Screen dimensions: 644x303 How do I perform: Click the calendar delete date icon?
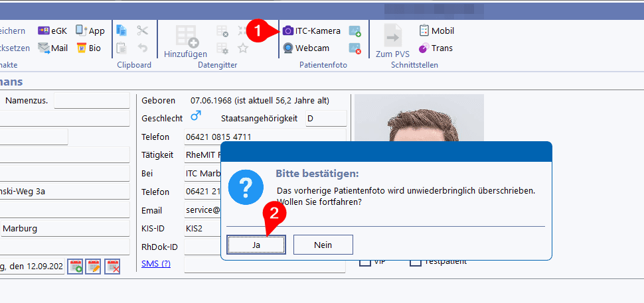point(114,267)
